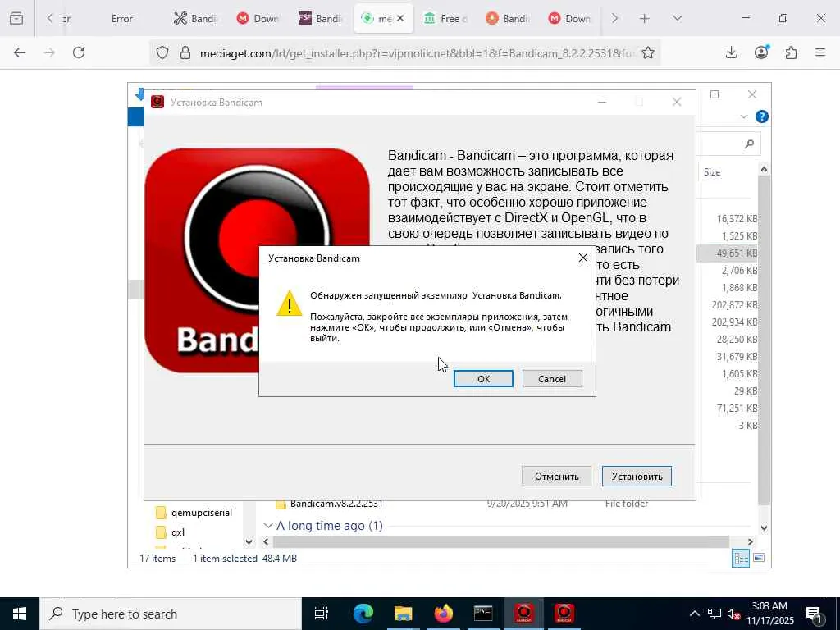The image size is (840, 630).
Task: Open the Firefox account icon
Action: coord(761,52)
